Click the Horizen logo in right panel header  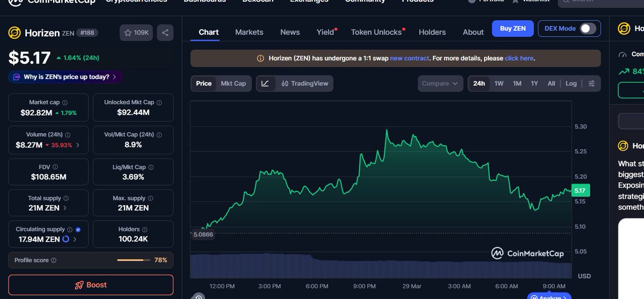pyautogui.click(x=624, y=28)
